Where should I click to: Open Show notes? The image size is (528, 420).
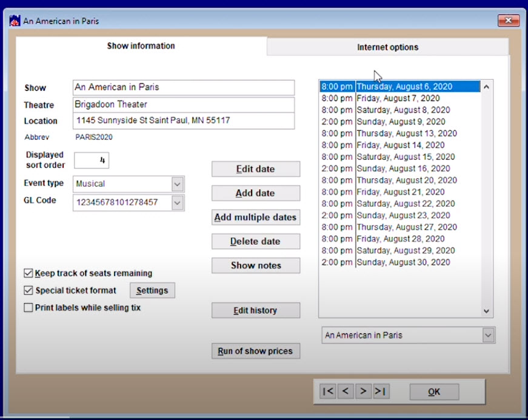click(256, 265)
